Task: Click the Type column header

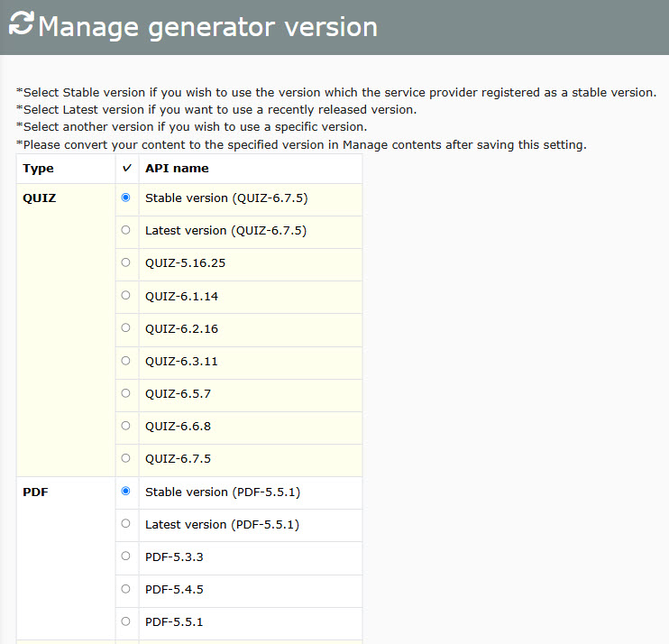Action: [39, 169]
